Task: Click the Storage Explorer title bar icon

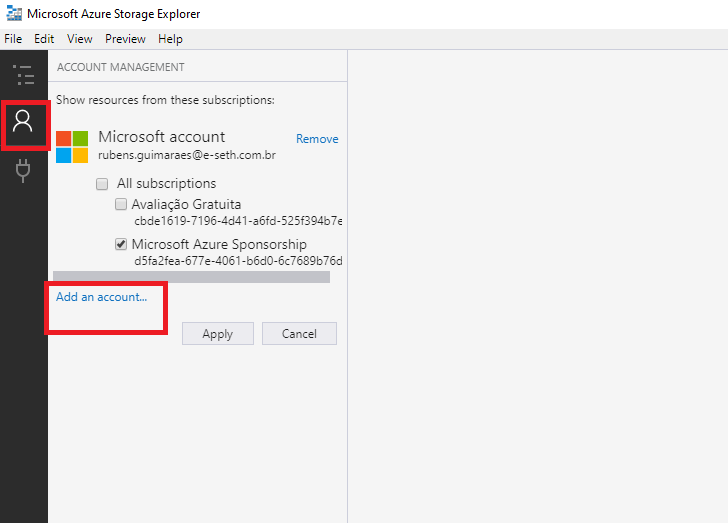Action: tap(14, 14)
